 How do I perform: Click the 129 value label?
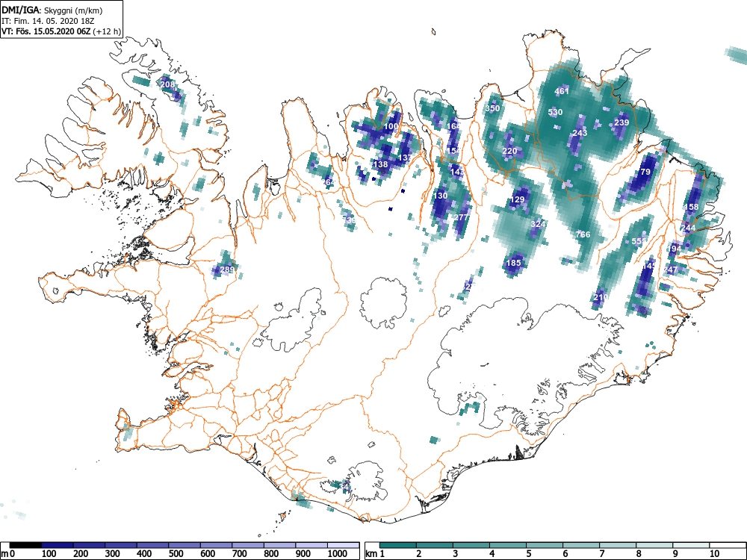pos(518,199)
